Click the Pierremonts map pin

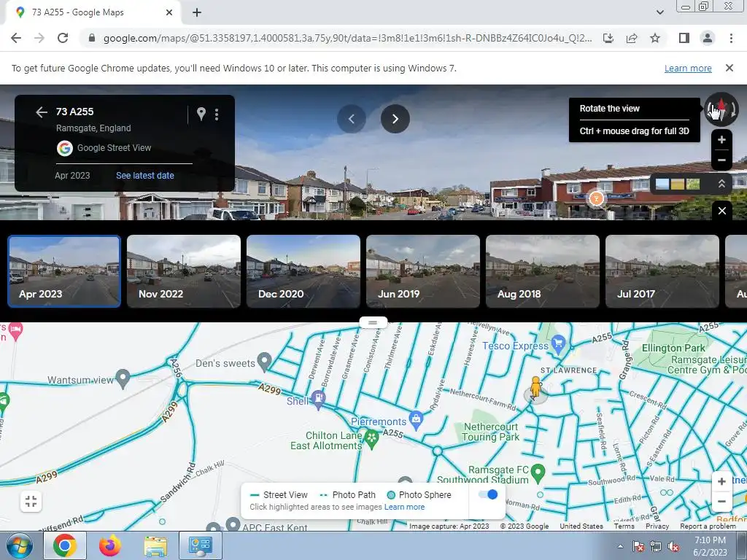416,420
